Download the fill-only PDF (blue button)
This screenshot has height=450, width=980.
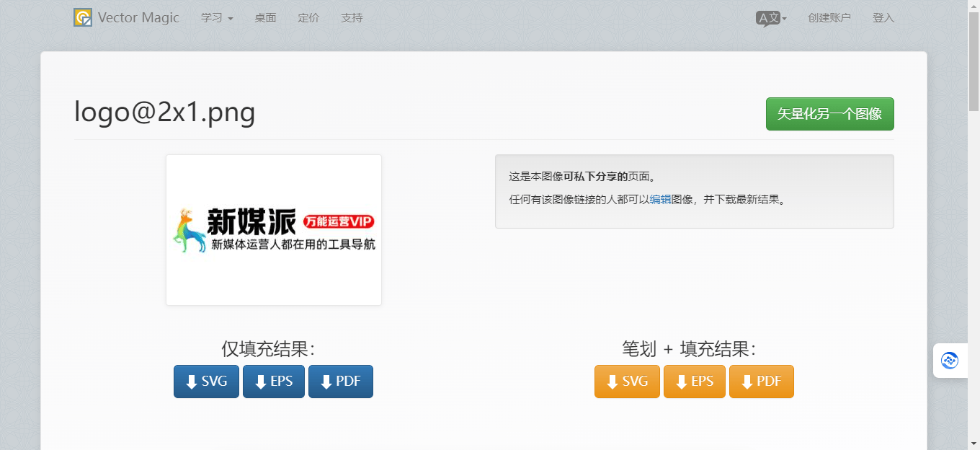coord(340,381)
